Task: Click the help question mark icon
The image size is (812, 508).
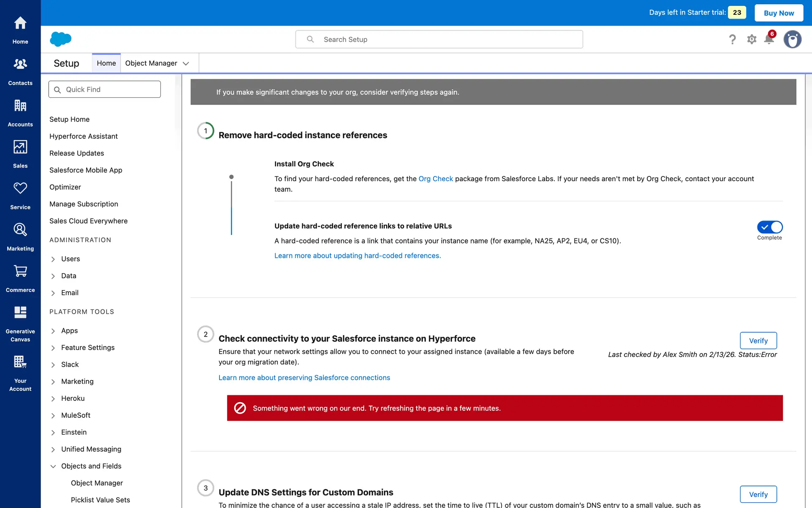Action: click(732, 39)
